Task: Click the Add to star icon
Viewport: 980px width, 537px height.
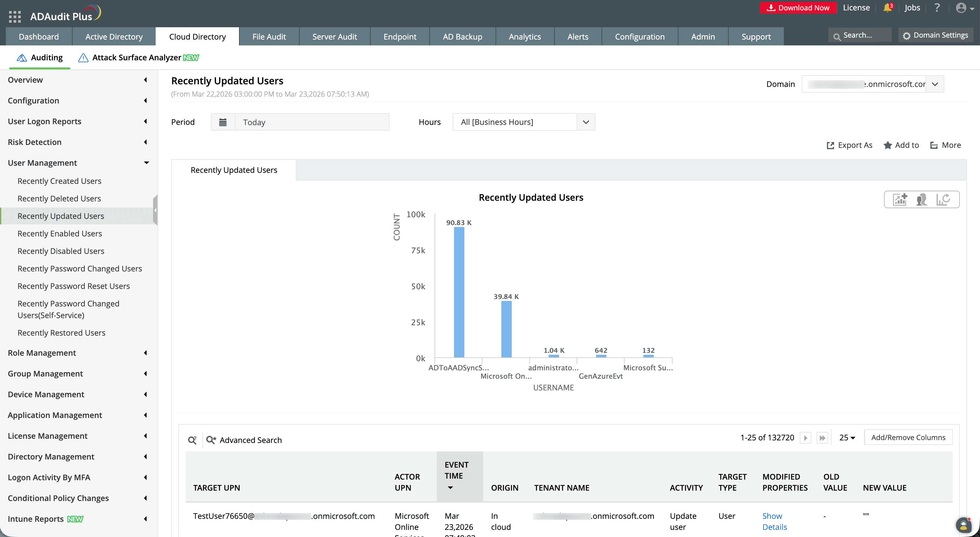Action: tap(888, 145)
